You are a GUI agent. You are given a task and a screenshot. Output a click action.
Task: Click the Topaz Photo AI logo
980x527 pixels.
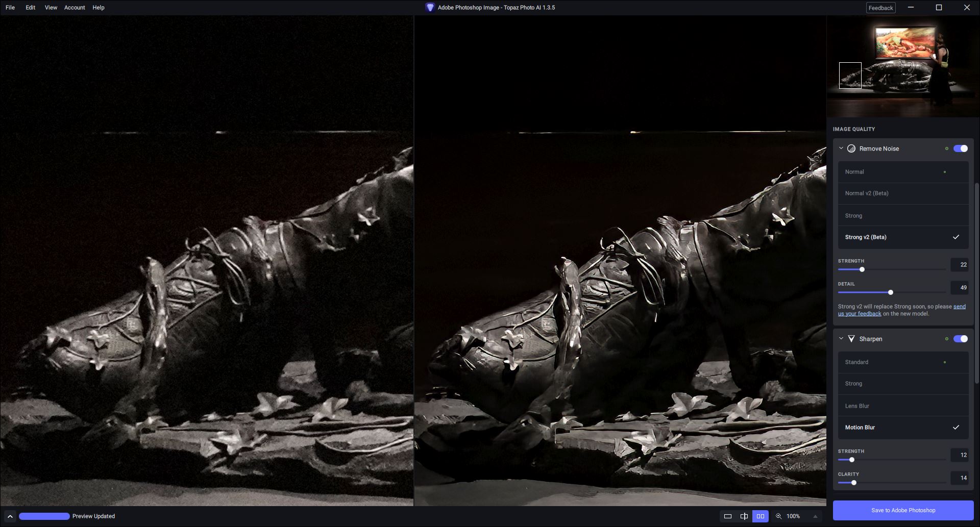pos(430,8)
